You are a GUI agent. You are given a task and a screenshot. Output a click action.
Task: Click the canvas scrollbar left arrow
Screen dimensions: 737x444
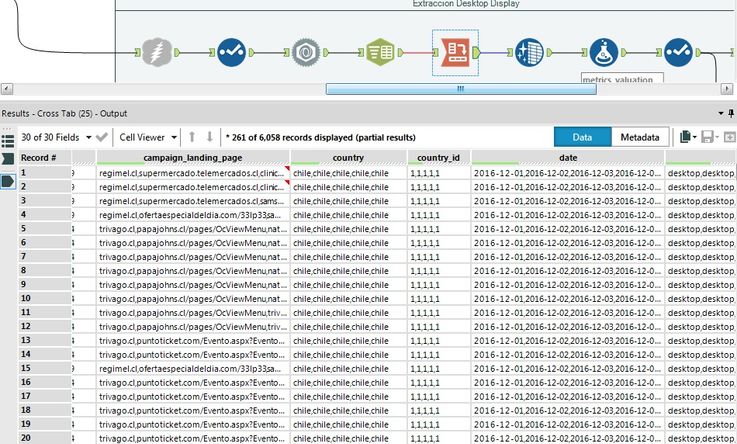(7, 89)
